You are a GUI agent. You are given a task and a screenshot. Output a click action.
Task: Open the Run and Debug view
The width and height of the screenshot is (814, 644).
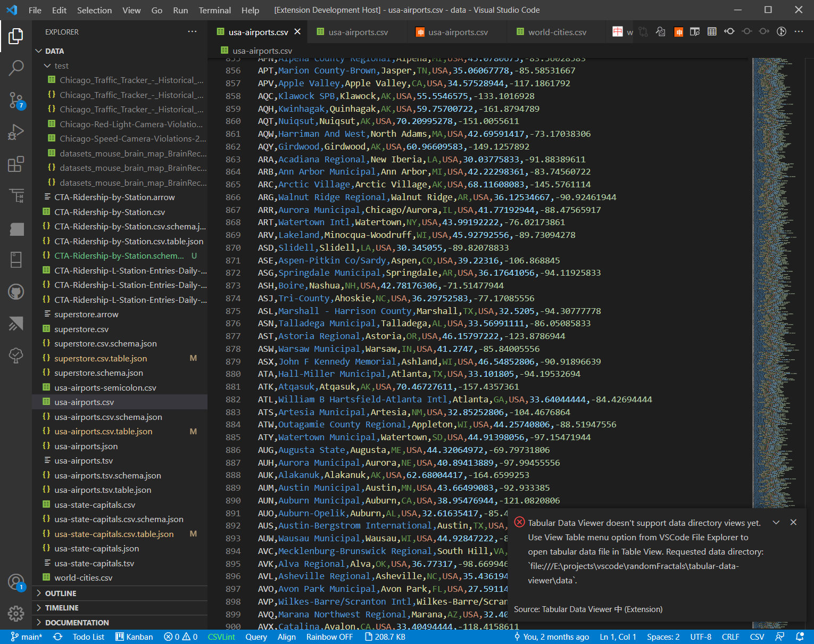tap(16, 132)
